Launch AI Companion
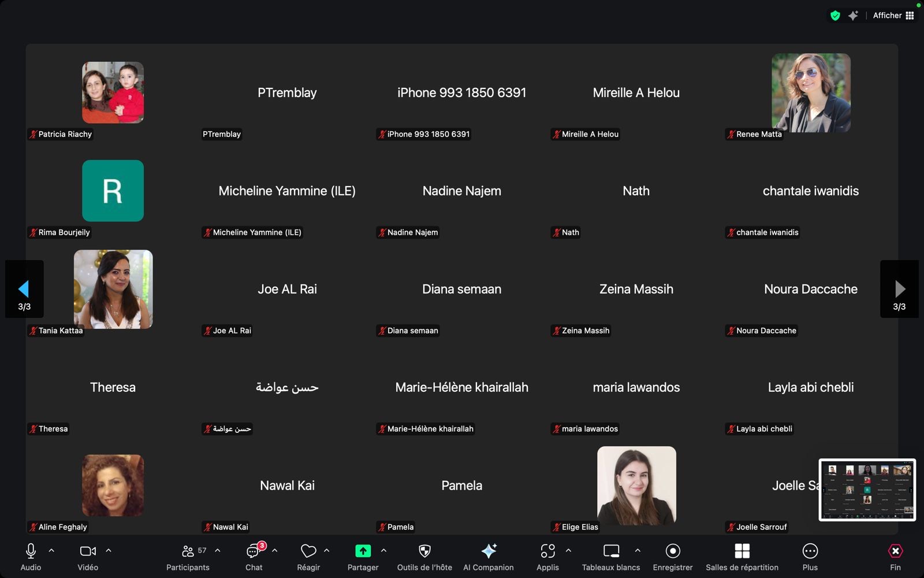This screenshot has height=578, width=924. (x=489, y=551)
